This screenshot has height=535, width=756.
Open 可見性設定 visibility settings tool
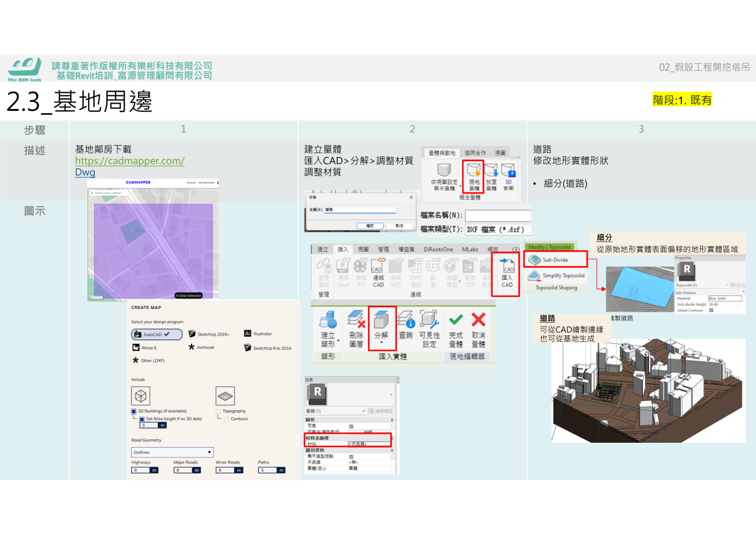pos(429,328)
